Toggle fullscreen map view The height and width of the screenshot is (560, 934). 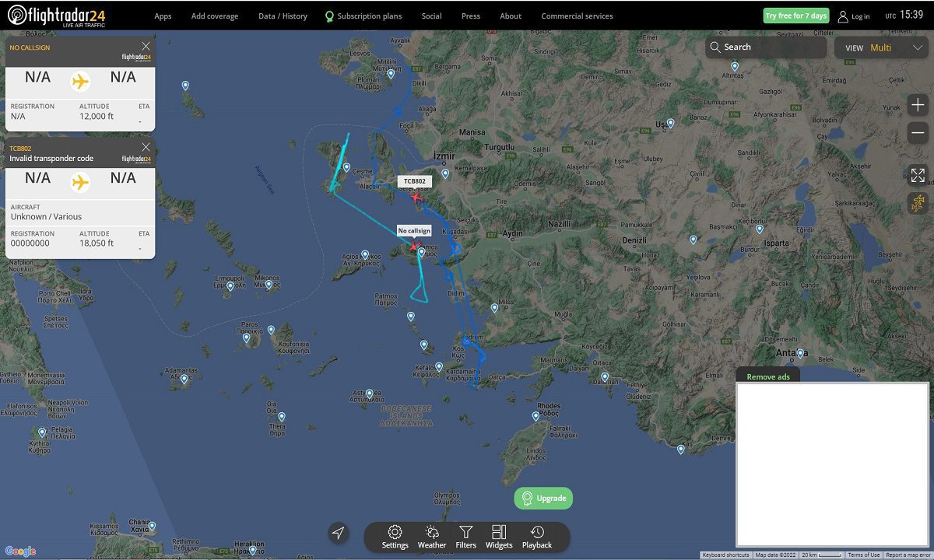coord(918,175)
